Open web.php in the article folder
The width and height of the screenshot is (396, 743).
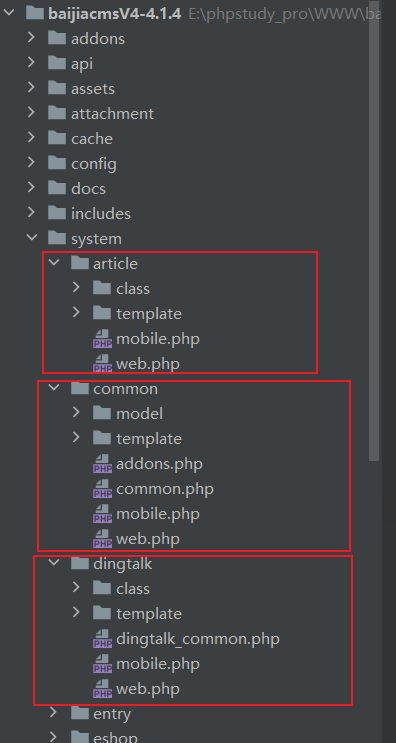[148, 364]
